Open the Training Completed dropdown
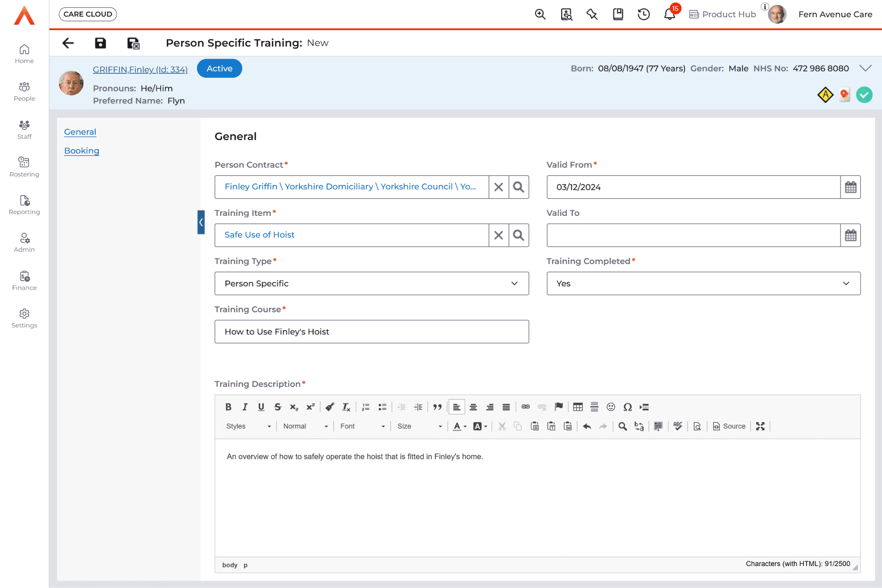Viewport: 882px width, 588px height. click(703, 284)
